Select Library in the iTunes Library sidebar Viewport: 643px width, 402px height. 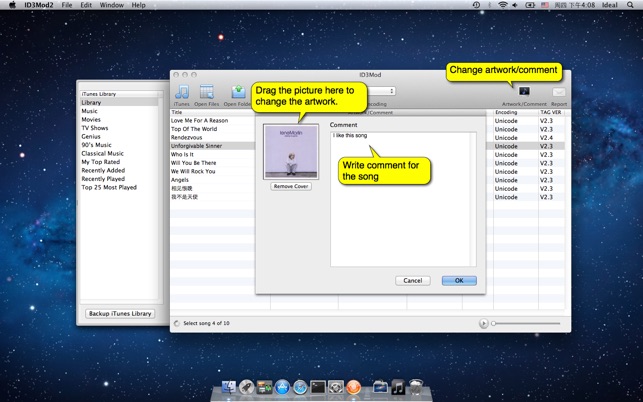[x=119, y=103]
